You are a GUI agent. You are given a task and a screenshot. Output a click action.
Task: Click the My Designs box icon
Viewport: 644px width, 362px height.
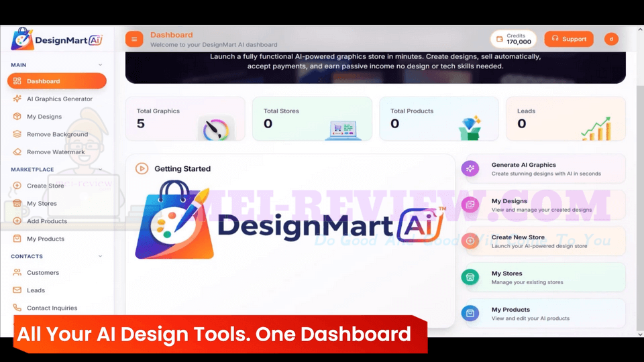pos(17,116)
